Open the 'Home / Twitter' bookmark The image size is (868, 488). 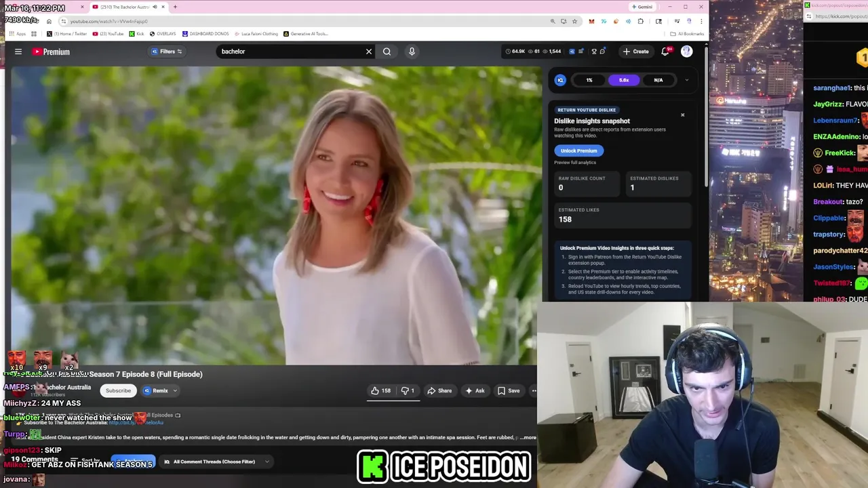point(66,34)
